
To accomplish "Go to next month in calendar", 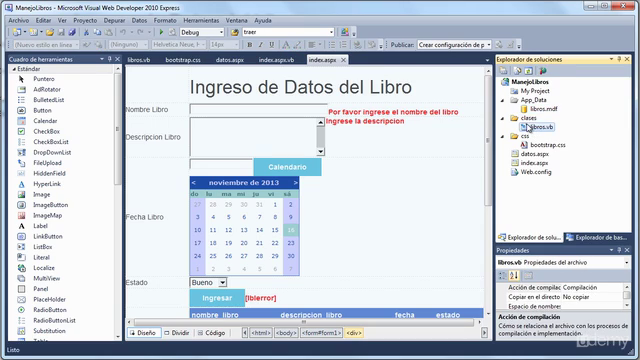I will tap(296, 182).
